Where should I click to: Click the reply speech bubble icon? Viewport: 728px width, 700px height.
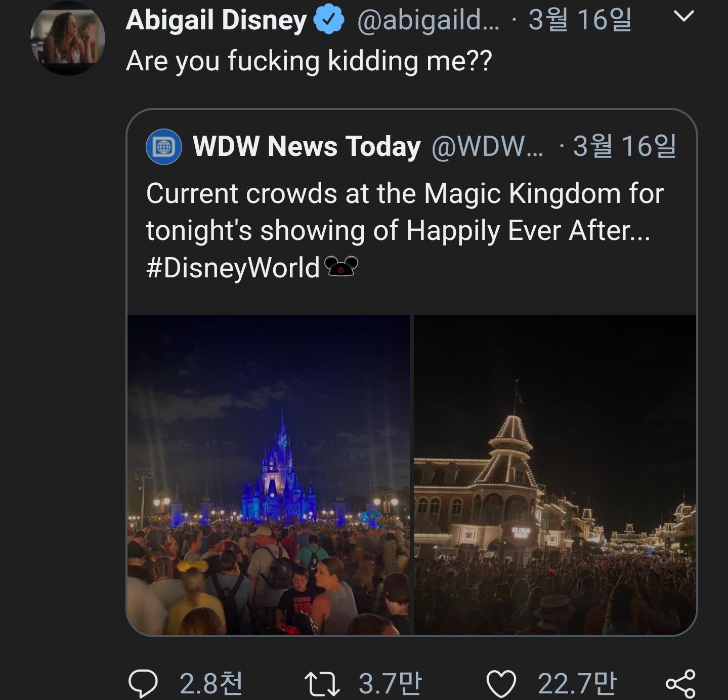coord(143,683)
